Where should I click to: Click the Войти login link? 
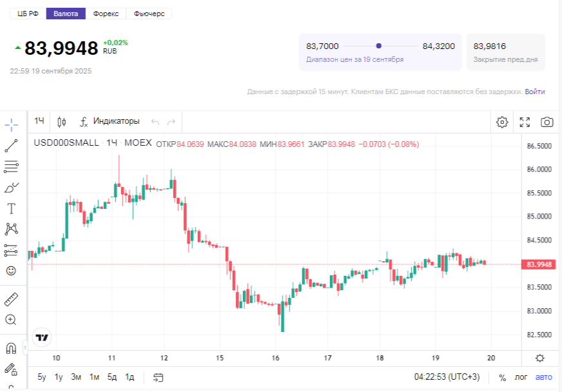click(x=534, y=92)
